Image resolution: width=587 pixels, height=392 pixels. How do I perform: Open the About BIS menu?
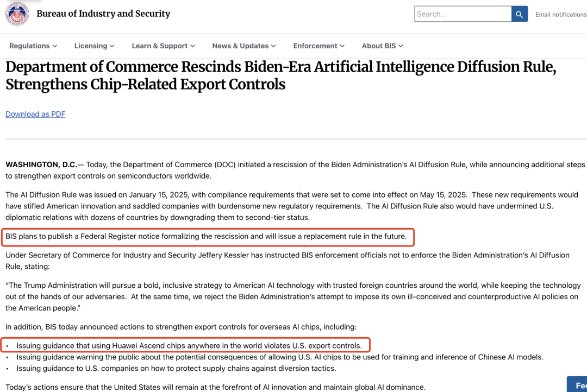382,46
